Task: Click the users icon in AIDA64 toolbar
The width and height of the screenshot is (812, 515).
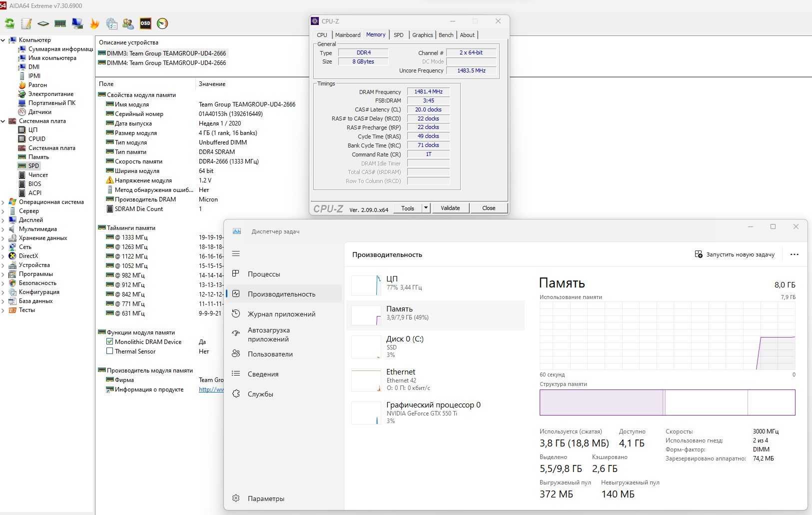Action: [128, 23]
